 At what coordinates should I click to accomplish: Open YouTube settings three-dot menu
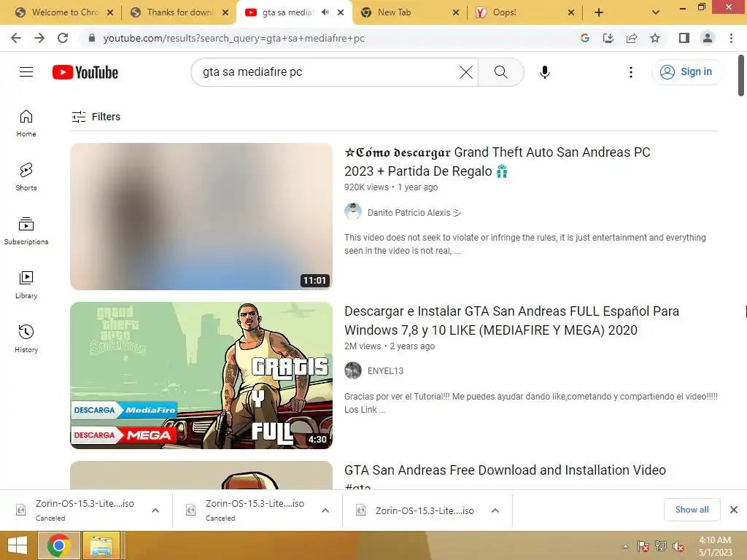pyautogui.click(x=631, y=72)
